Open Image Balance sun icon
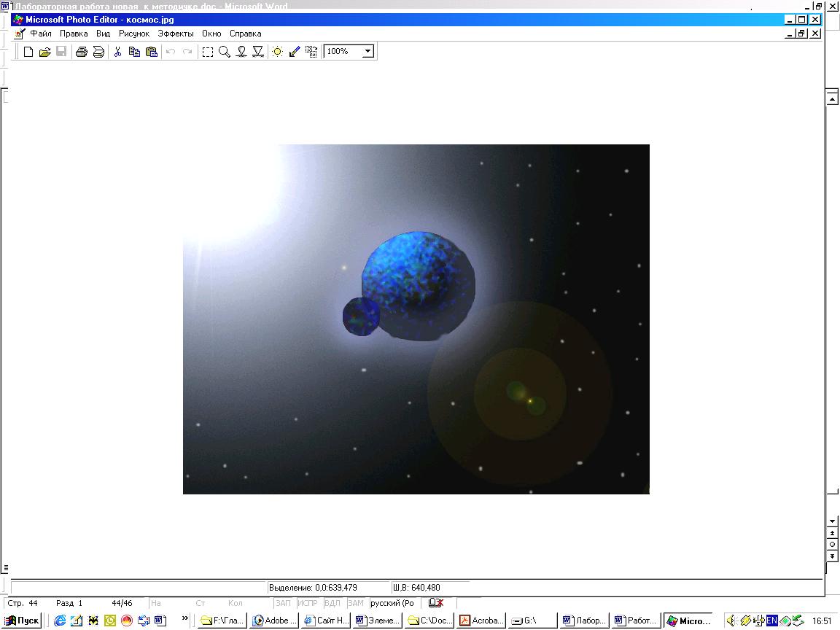 click(x=278, y=52)
